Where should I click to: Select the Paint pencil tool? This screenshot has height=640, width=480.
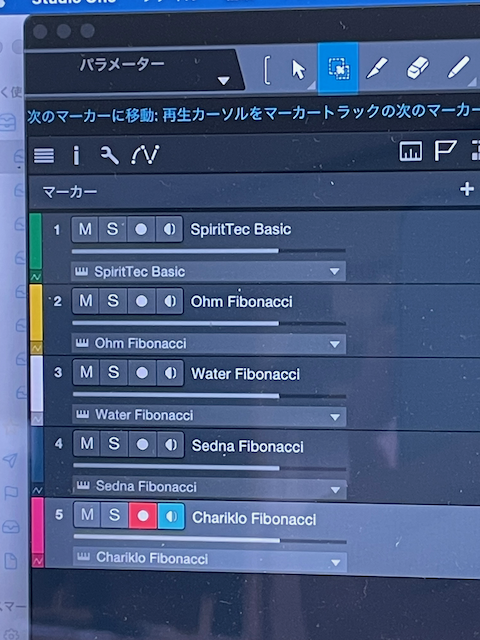point(458,68)
